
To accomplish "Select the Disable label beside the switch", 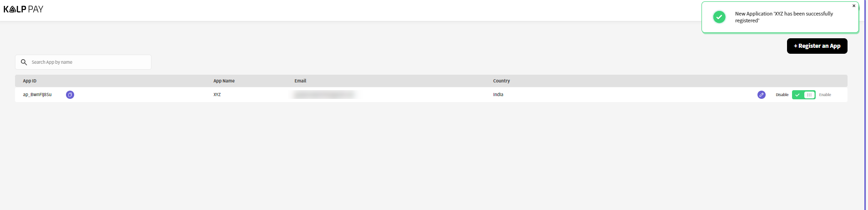I will (782, 95).
